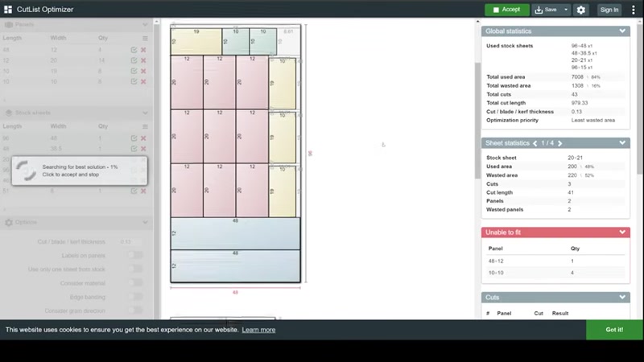Dismiss cookies with Got it!
This screenshot has height=362, width=644.
tap(614, 330)
